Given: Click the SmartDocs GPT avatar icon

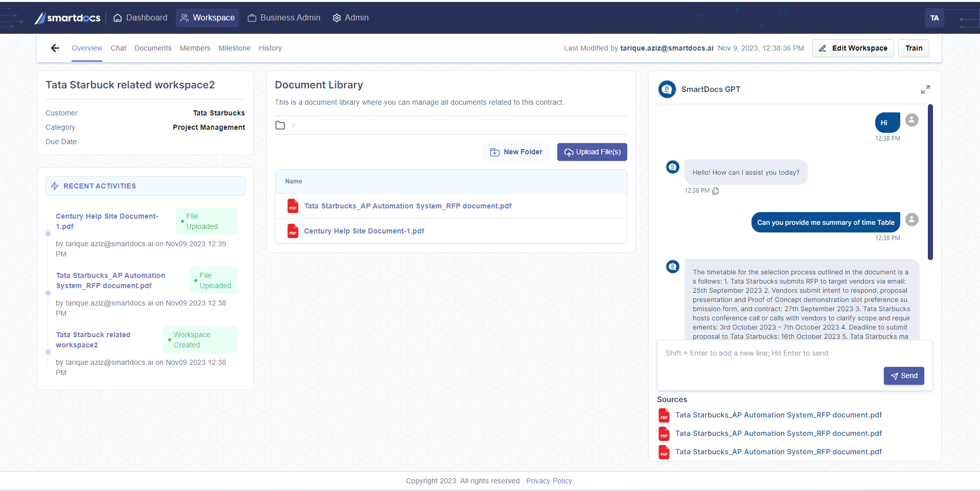Looking at the screenshot, I should [667, 89].
